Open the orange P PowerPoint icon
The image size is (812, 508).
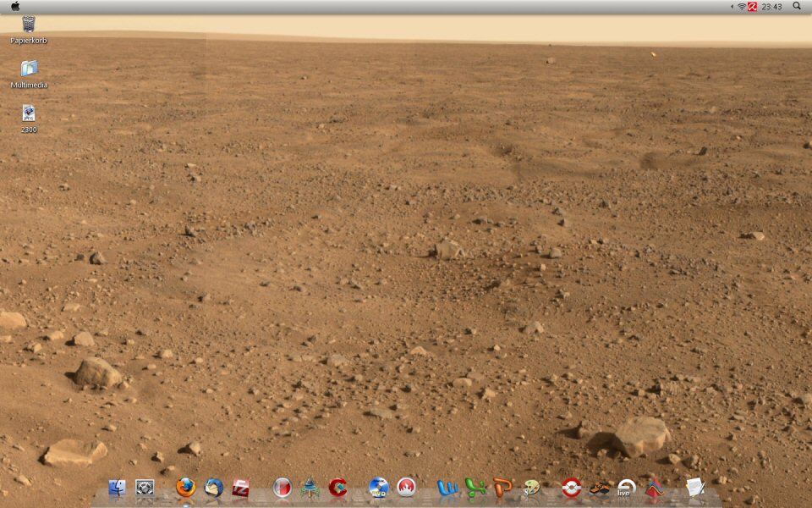503,488
